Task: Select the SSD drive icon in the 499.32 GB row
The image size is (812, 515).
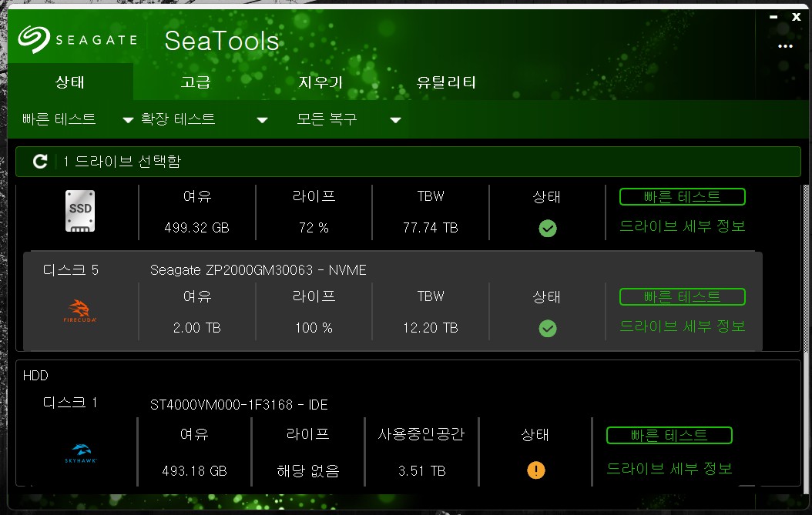Action: 80,211
